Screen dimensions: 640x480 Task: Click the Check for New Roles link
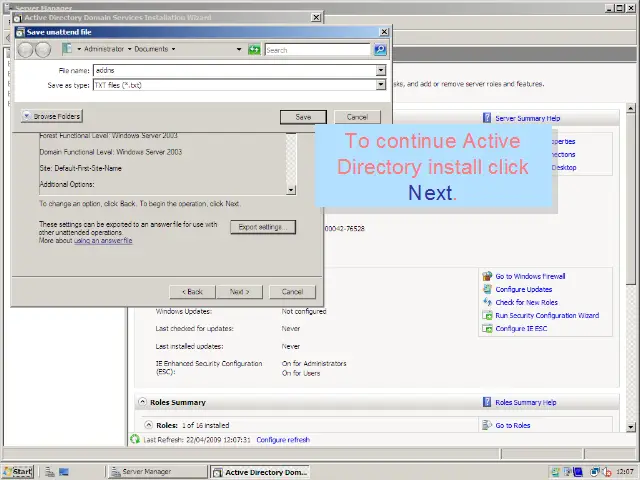coord(527,302)
